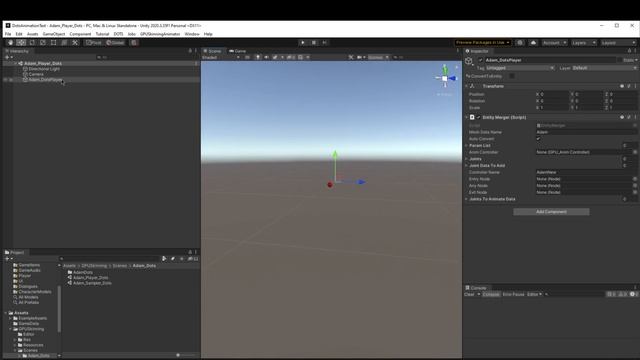Image resolution: width=640 pixels, height=360 pixels.
Task: Select the Scale tool in toolbar
Action: pyautogui.click(x=43, y=42)
